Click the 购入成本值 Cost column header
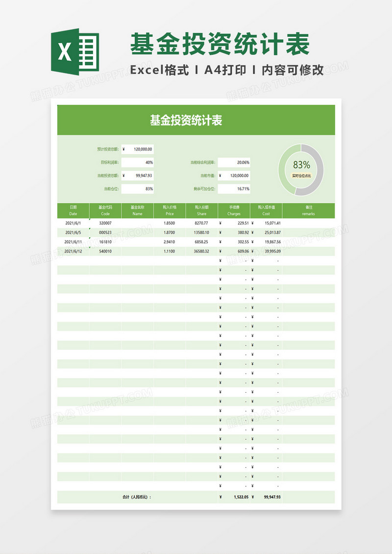392x554 pixels. point(266,211)
